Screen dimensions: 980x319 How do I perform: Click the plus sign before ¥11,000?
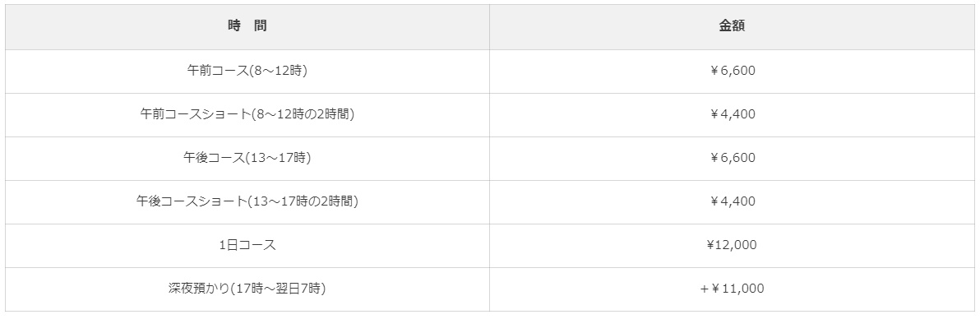click(x=704, y=289)
